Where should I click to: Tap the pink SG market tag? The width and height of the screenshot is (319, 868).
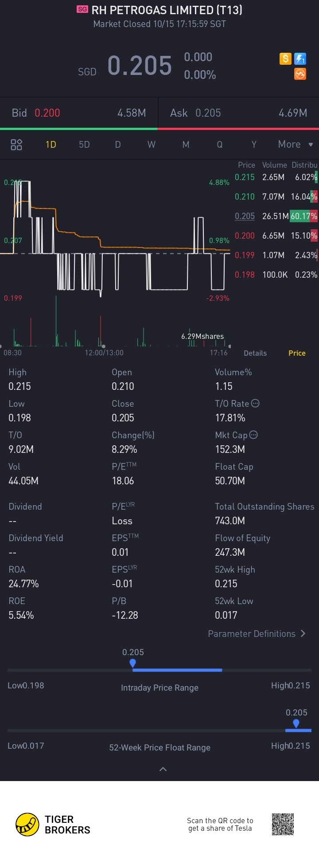tap(82, 9)
